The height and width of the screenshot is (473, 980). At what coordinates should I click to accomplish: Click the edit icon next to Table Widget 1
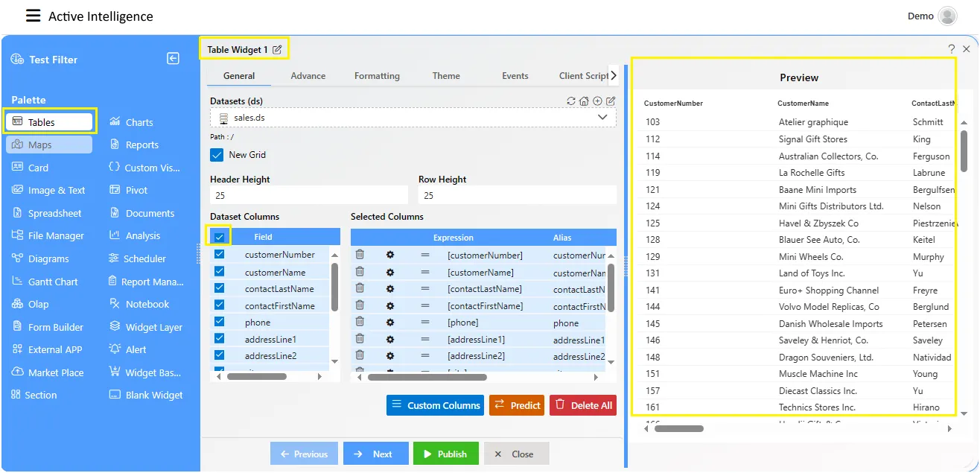pos(277,50)
